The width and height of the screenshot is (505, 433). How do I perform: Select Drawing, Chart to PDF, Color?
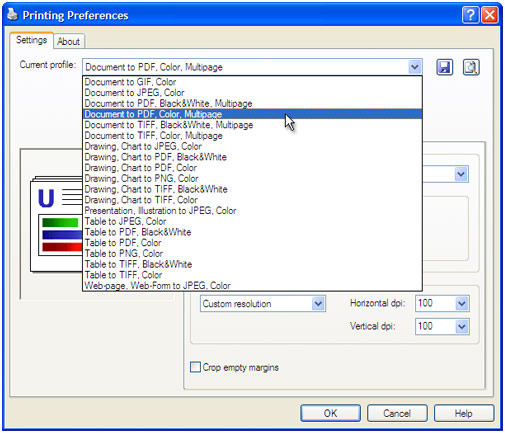coord(252,168)
